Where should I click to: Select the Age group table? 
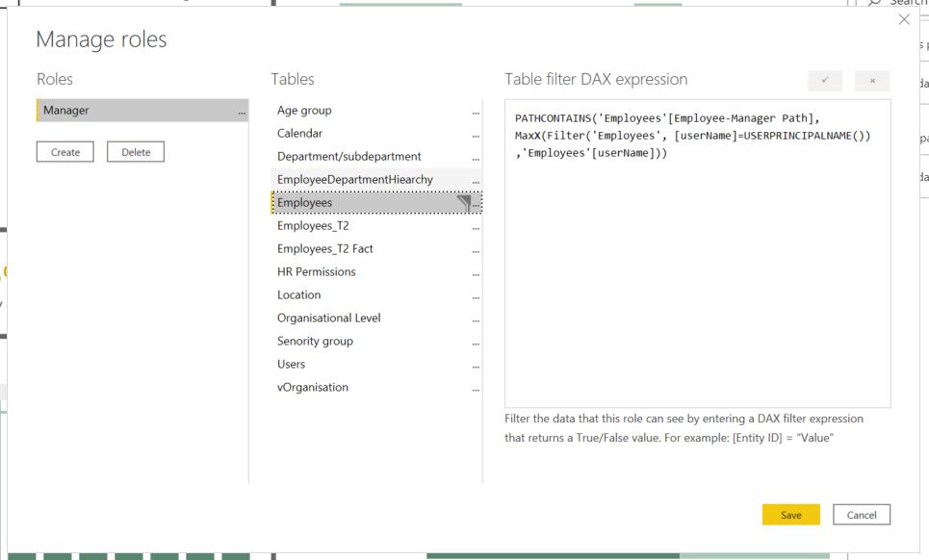click(x=376, y=110)
